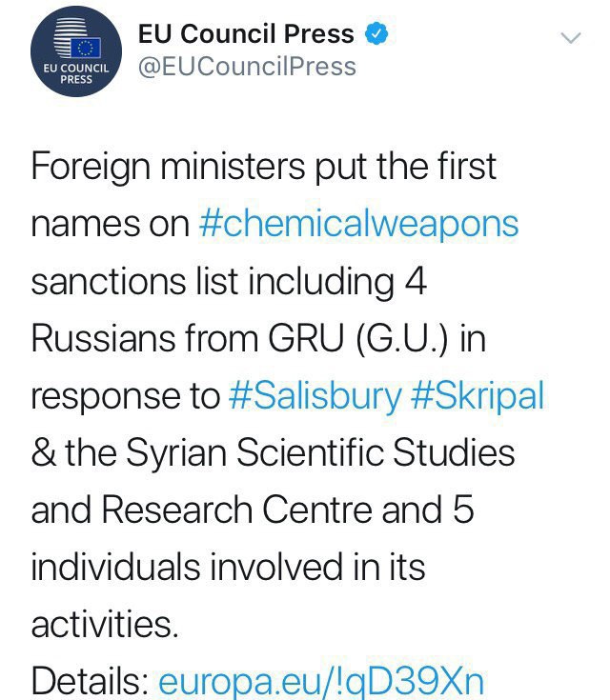Tap the 'Details:' label before the link

click(91, 681)
